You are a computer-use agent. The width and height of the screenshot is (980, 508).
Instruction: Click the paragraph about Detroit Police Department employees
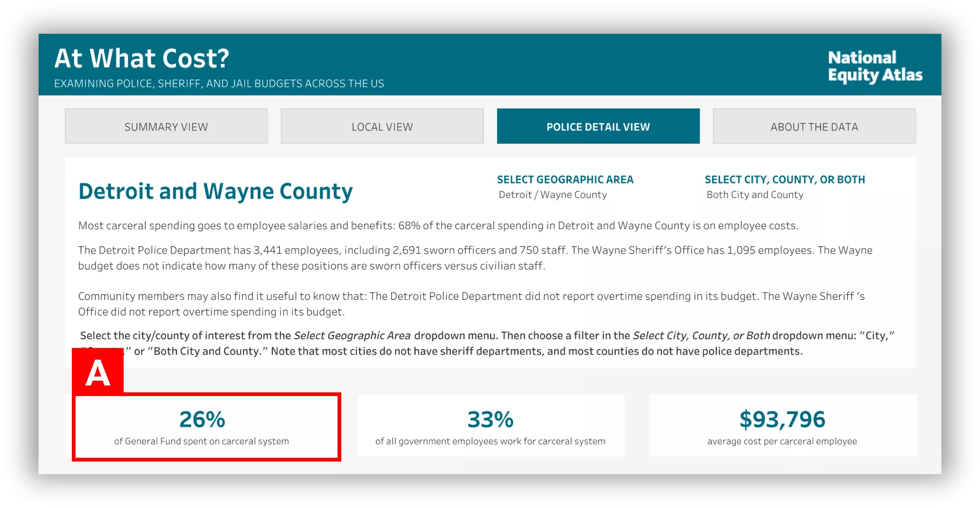[x=474, y=258]
